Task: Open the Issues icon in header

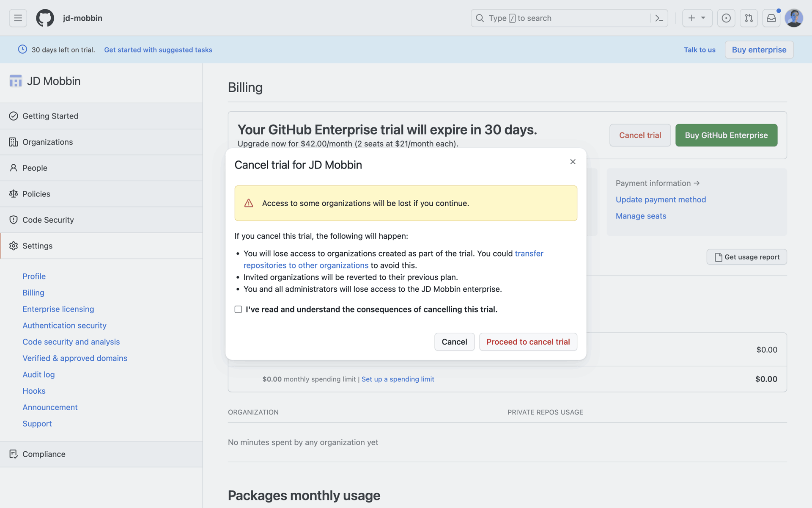Action: (726, 18)
